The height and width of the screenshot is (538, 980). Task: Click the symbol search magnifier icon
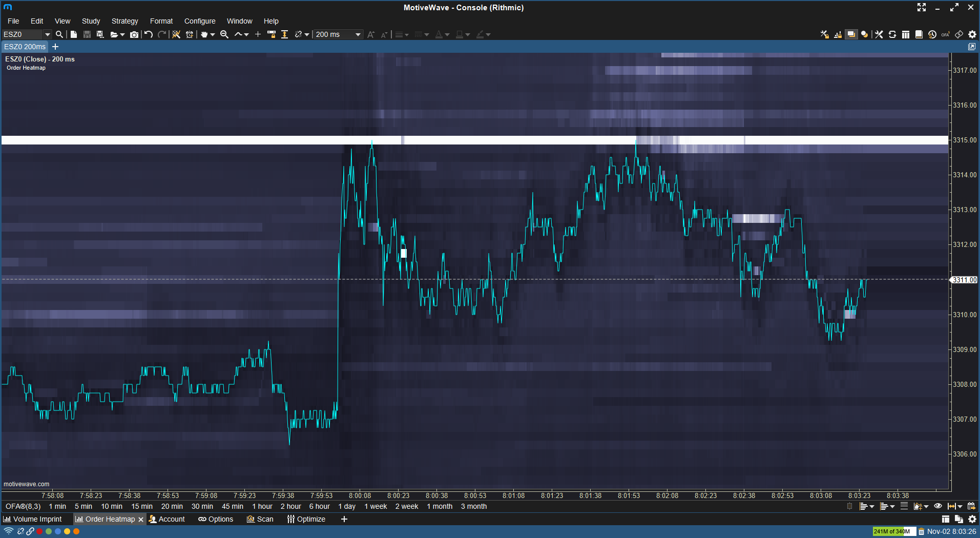tap(59, 34)
